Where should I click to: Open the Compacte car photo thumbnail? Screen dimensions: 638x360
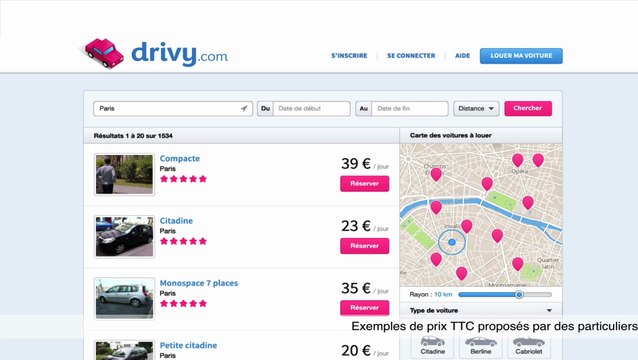click(125, 175)
